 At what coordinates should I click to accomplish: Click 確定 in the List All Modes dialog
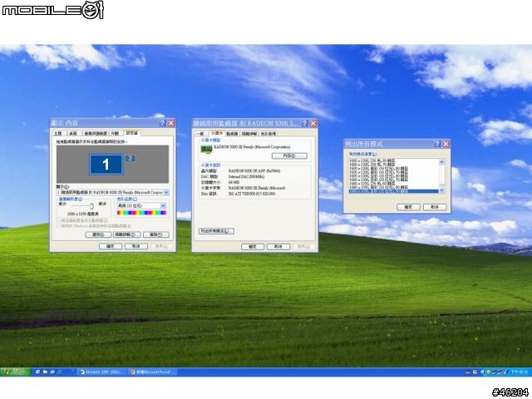point(408,207)
